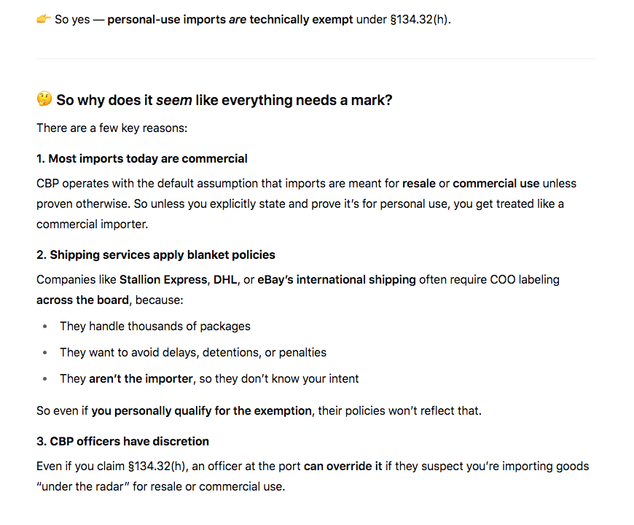Viewport: 634px width, 525px height.
Task: Click the word 'resale' in bold
Action: point(419,183)
